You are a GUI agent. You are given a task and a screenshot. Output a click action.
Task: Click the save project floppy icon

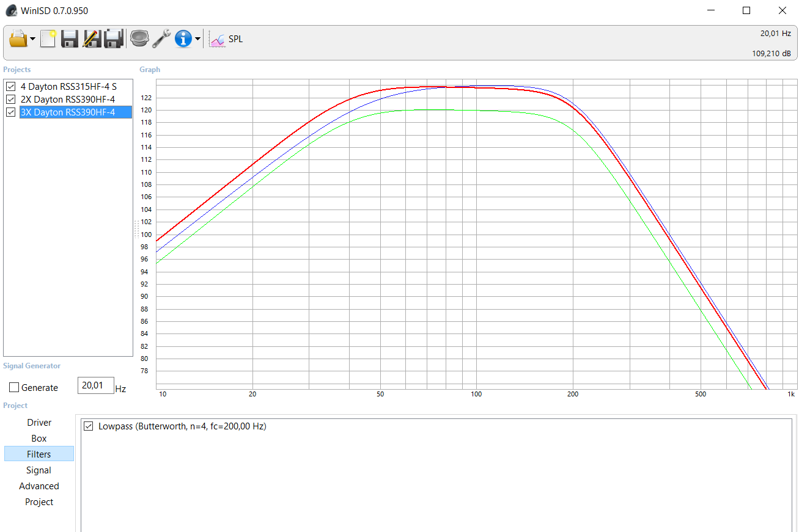point(70,39)
